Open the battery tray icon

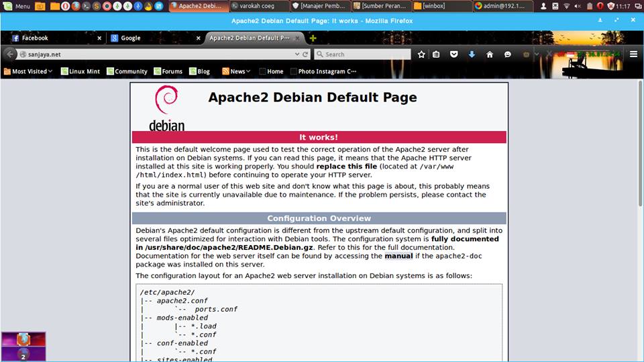click(590, 6)
